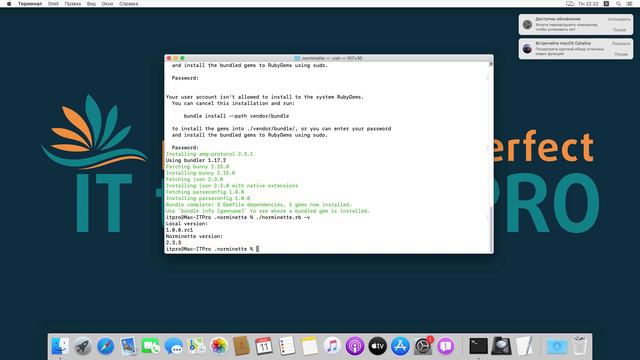Screen dimensions: 640x360
Task: Open the Справка menu
Action: tap(129, 4)
